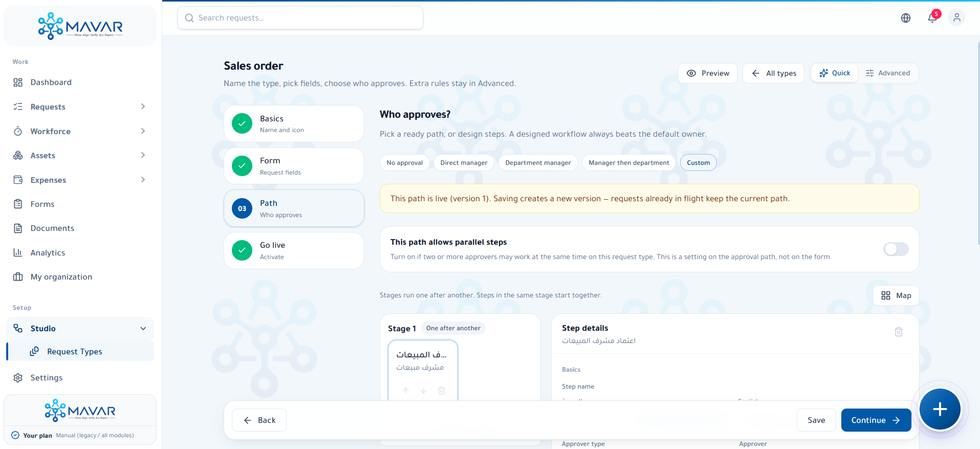The width and height of the screenshot is (980, 449).
Task: Delete the Stage 1 step card
Action: click(x=441, y=390)
